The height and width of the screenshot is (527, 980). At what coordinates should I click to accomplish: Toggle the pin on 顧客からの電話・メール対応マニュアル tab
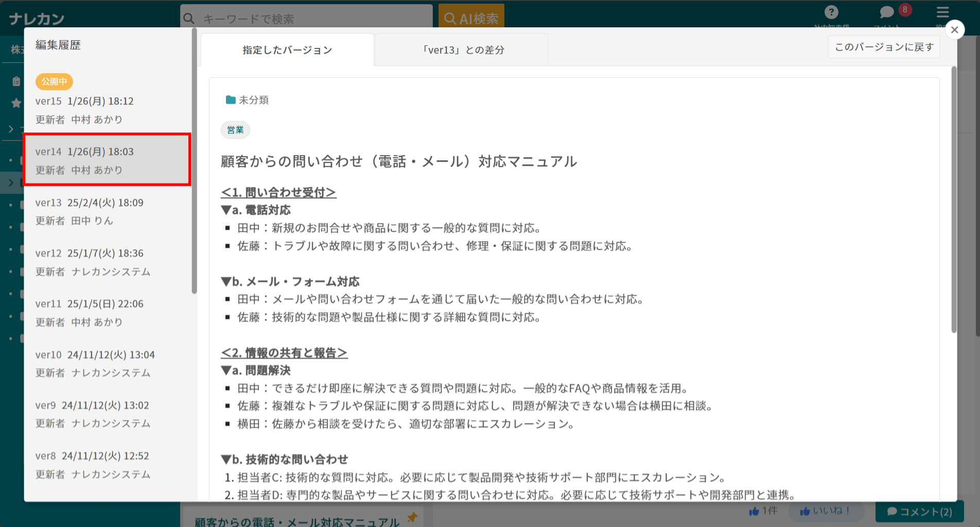pyautogui.click(x=411, y=518)
